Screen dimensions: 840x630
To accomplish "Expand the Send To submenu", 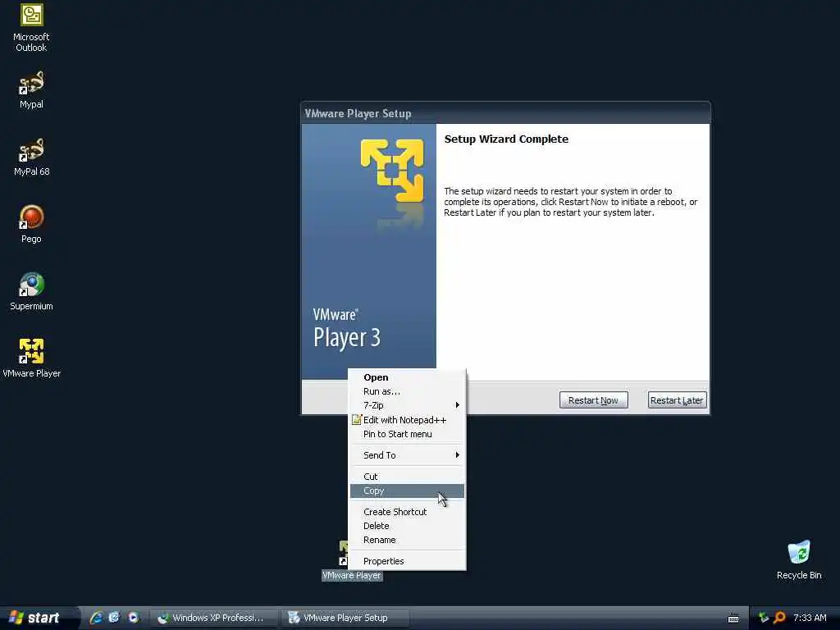I will 407,455.
